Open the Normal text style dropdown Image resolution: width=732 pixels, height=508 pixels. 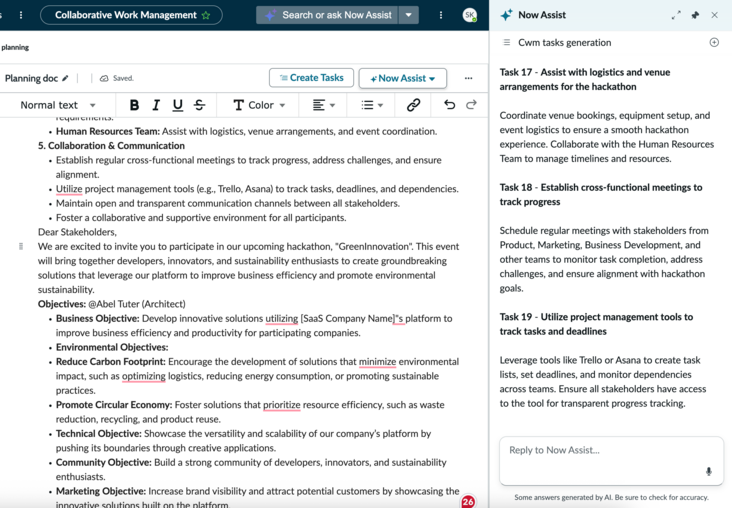[58, 105]
